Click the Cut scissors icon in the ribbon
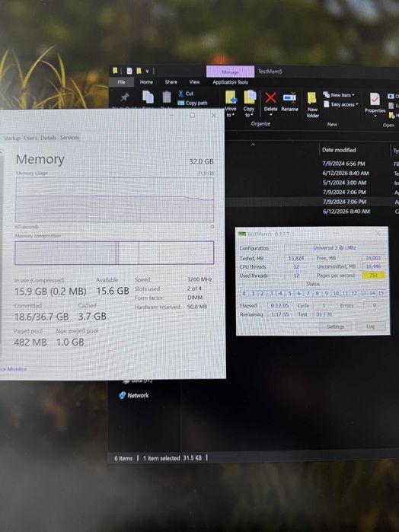Image resolution: width=399 pixels, height=532 pixels. [180, 94]
